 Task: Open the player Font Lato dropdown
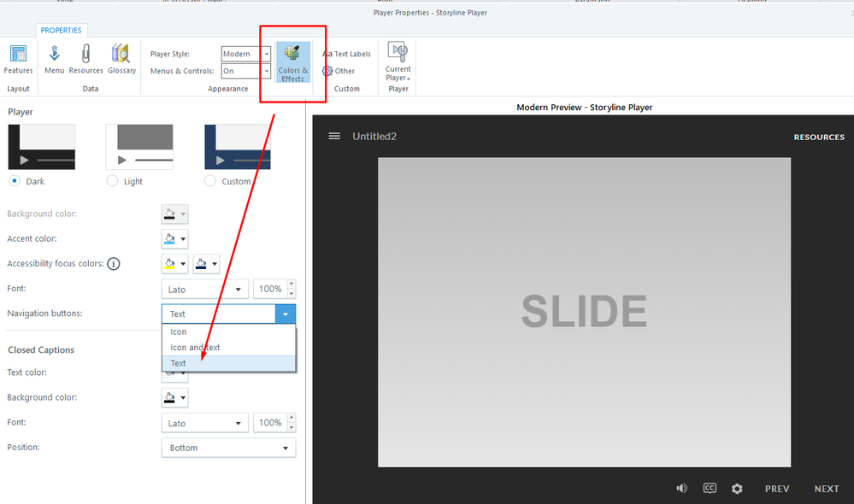click(205, 289)
